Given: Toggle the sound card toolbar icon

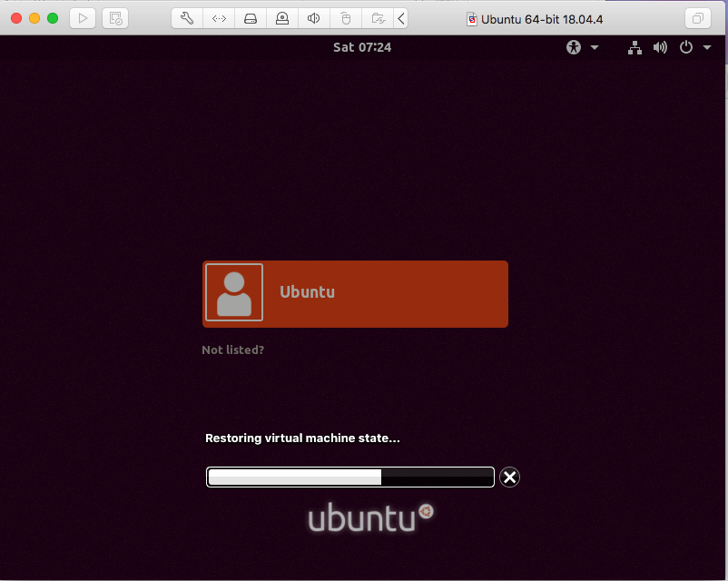Looking at the screenshot, I should [314, 18].
